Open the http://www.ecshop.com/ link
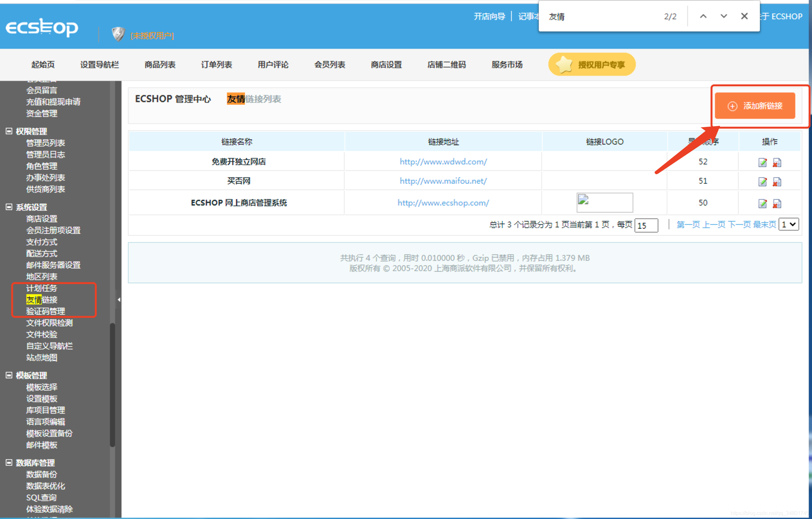The width and height of the screenshot is (812, 519). [443, 203]
